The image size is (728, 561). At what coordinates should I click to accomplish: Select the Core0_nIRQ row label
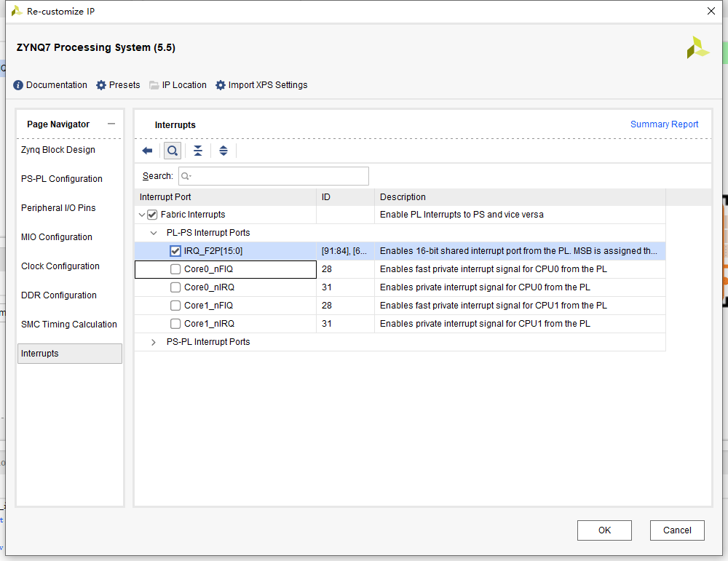pyautogui.click(x=210, y=287)
